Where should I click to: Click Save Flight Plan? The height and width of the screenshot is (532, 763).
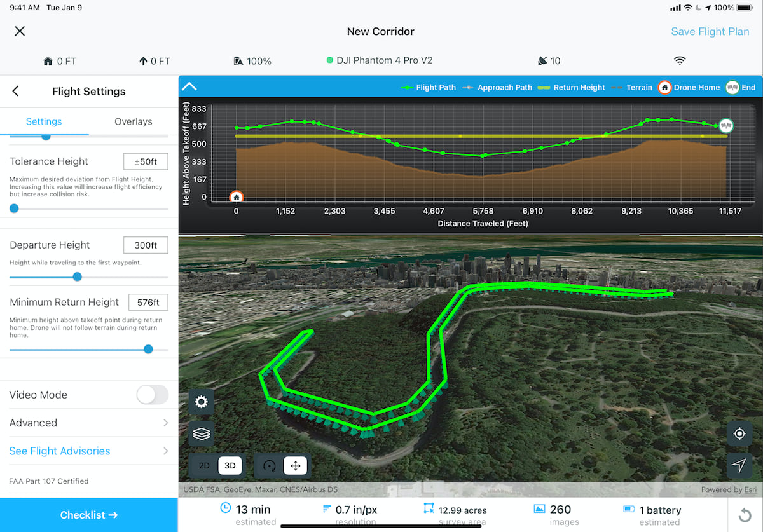point(710,31)
